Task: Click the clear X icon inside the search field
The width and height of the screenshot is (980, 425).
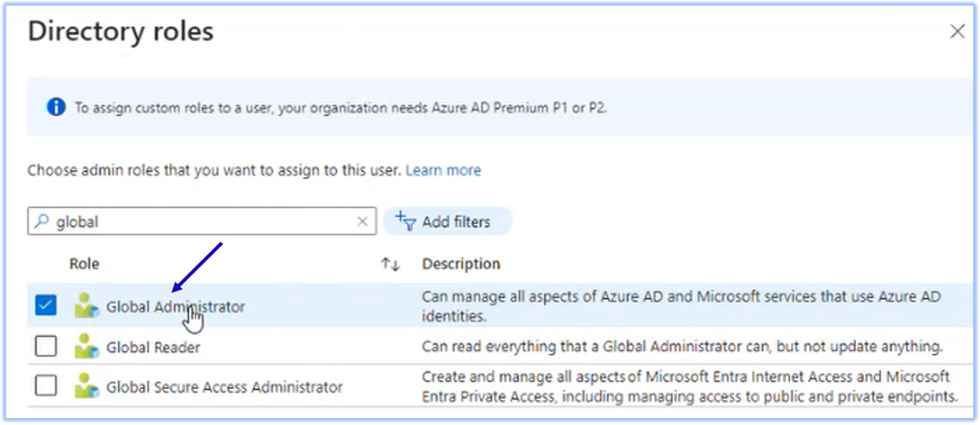Action: (361, 221)
